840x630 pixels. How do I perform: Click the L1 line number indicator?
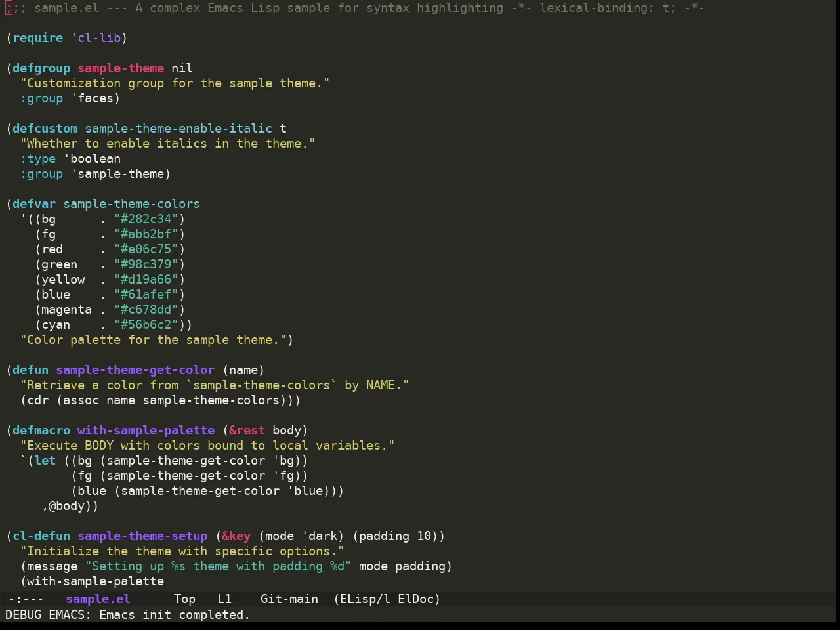click(224, 599)
